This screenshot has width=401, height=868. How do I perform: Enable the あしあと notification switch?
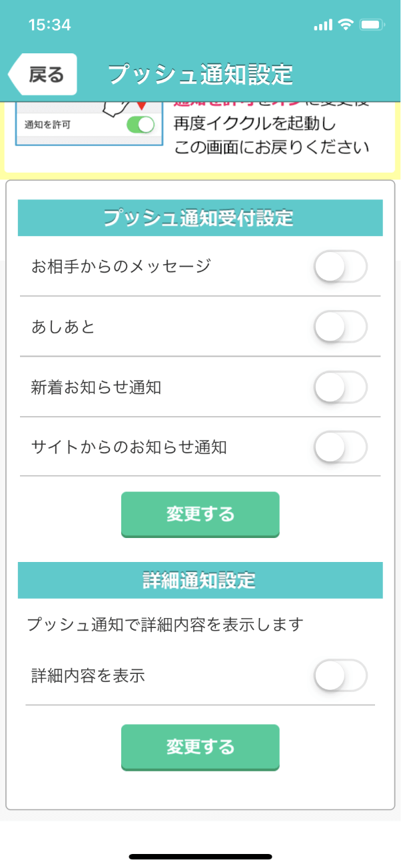click(340, 327)
